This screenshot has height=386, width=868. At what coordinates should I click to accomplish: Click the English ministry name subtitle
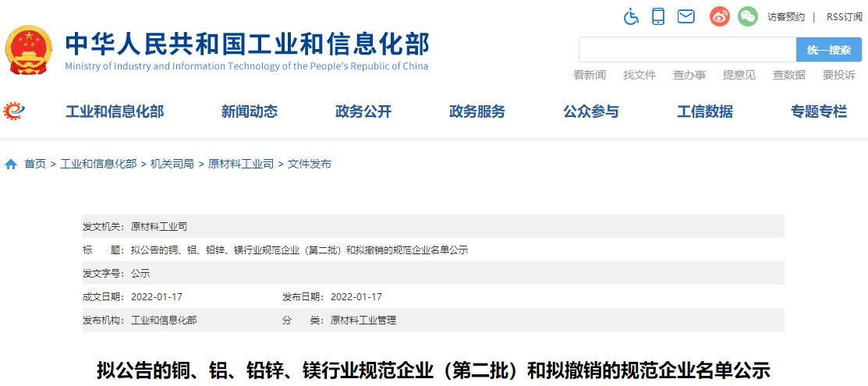pyautogui.click(x=246, y=67)
